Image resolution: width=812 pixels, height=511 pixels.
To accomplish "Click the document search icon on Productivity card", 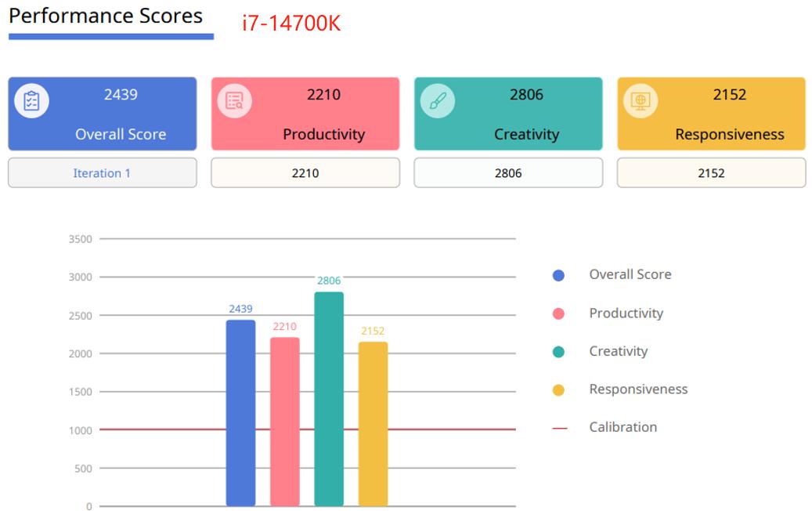I will tap(235, 100).
